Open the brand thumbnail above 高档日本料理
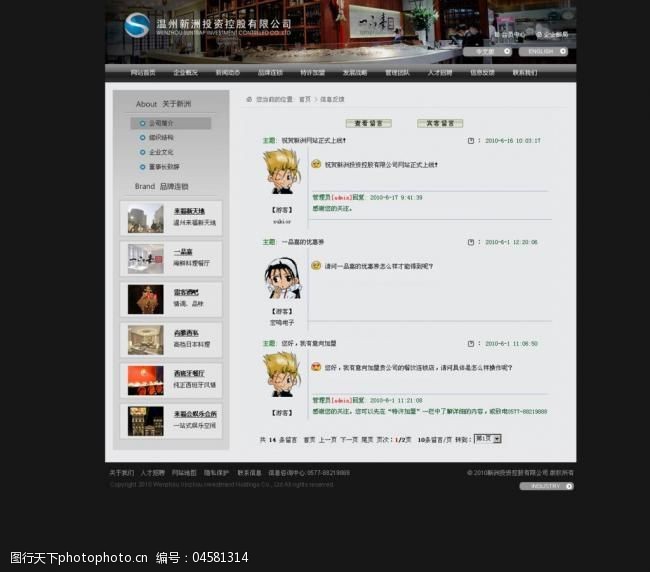 pyautogui.click(x=146, y=340)
